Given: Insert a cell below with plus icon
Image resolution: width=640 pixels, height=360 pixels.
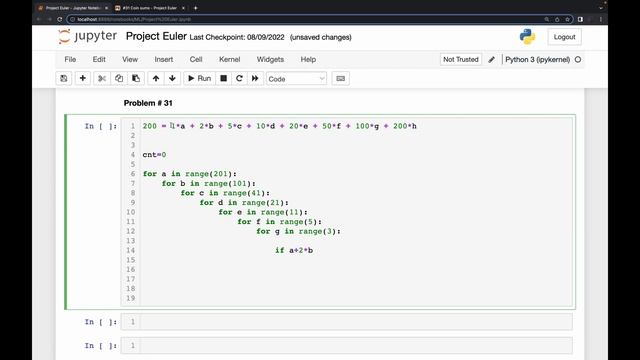Looking at the screenshot, I should coord(82,78).
